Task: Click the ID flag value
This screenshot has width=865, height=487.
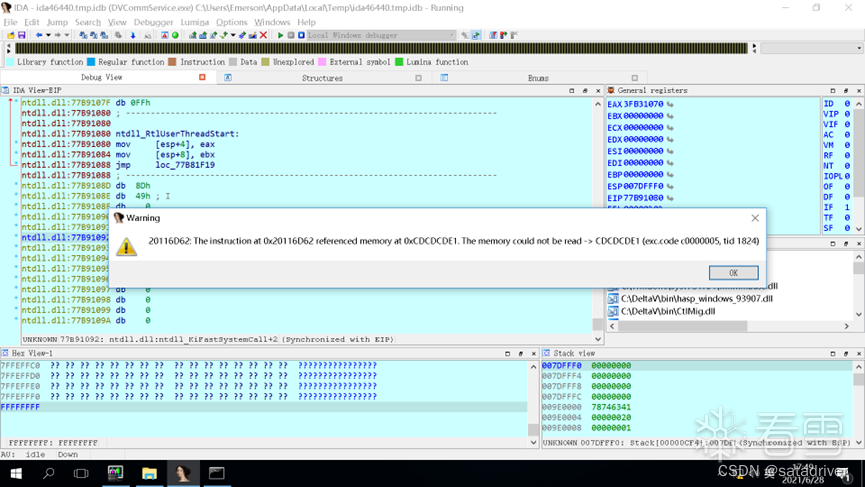Action: tap(847, 104)
